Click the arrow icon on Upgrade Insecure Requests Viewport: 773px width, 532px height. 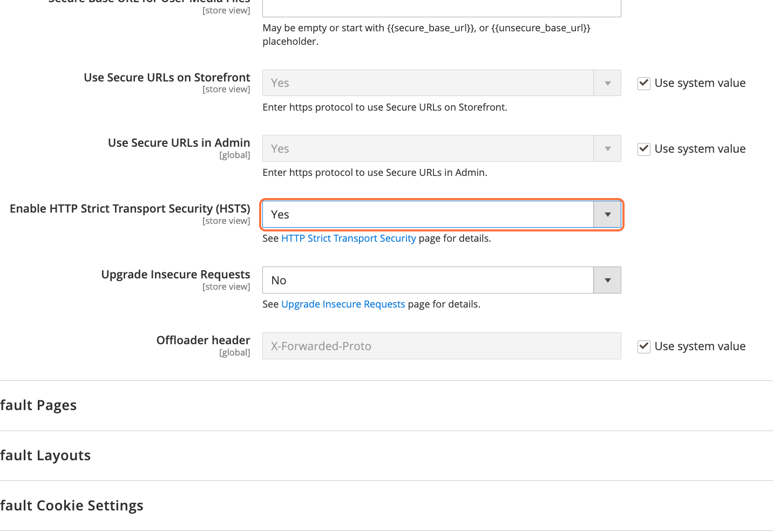[x=607, y=280]
